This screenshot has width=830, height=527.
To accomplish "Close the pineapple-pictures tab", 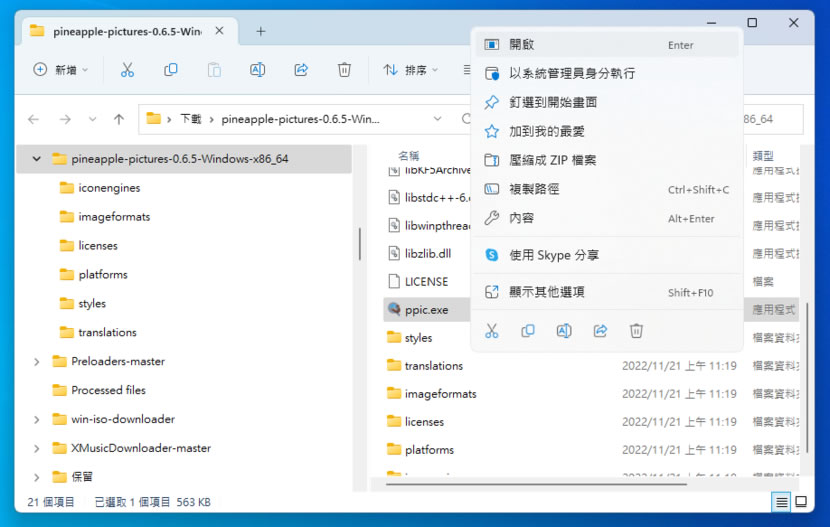I will click(x=219, y=31).
